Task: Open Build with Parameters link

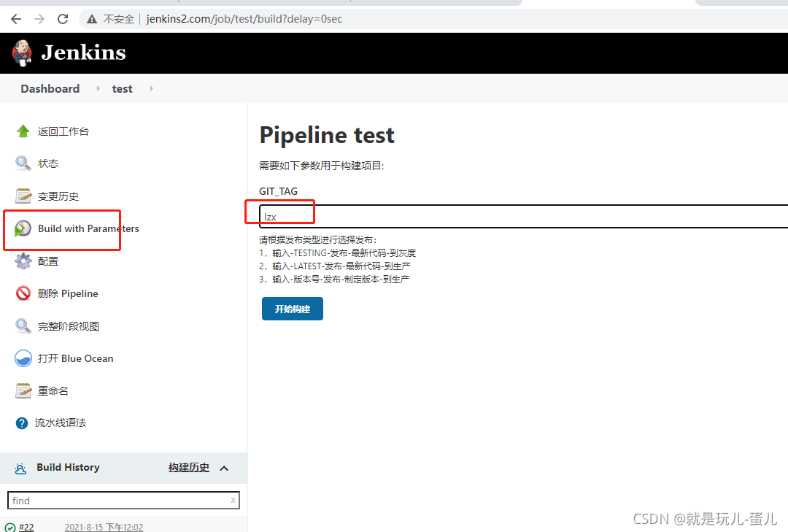Action: tap(88, 229)
